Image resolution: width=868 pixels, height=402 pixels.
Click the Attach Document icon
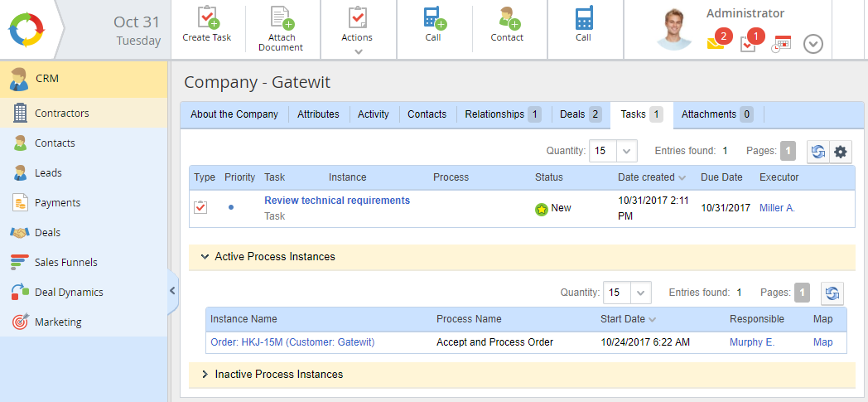[x=280, y=18]
